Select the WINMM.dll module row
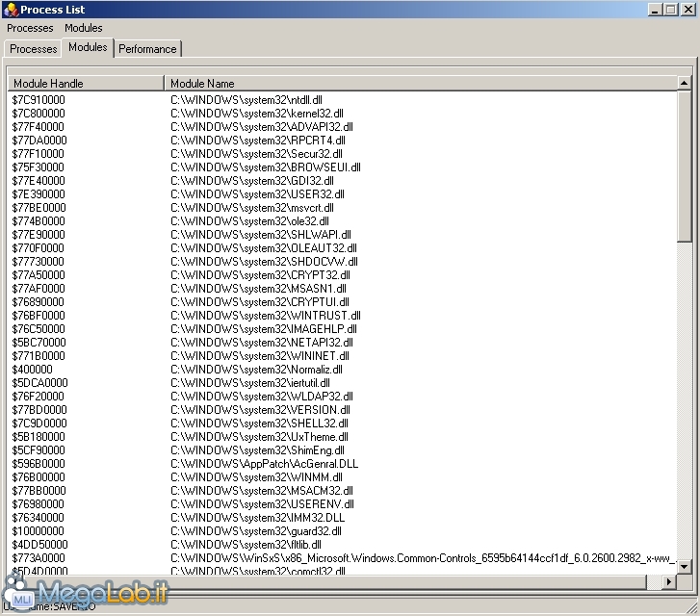This screenshot has height=616, width=700. (x=343, y=477)
